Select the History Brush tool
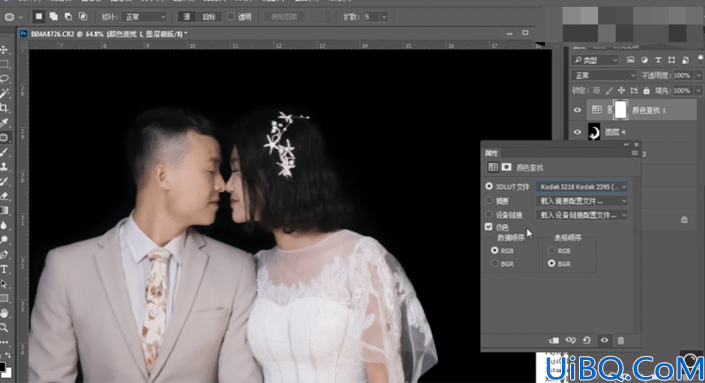This screenshot has height=383, width=705. pyautogui.click(x=4, y=181)
